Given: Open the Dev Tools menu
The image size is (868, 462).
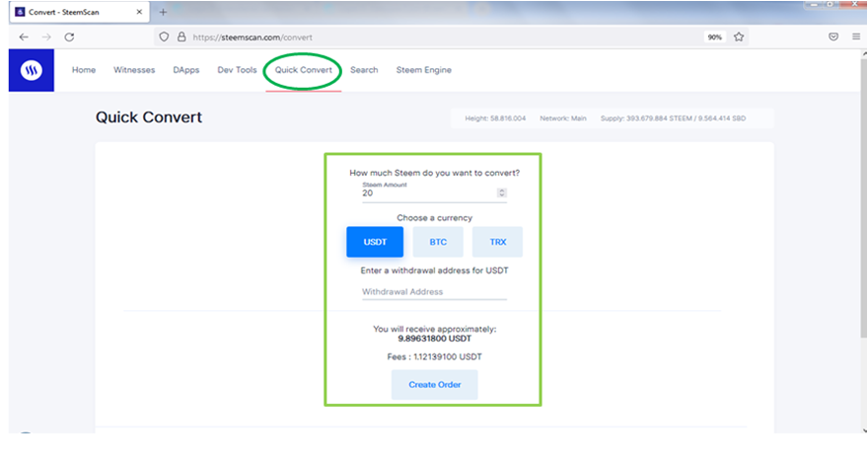Looking at the screenshot, I should pos(237,70).
